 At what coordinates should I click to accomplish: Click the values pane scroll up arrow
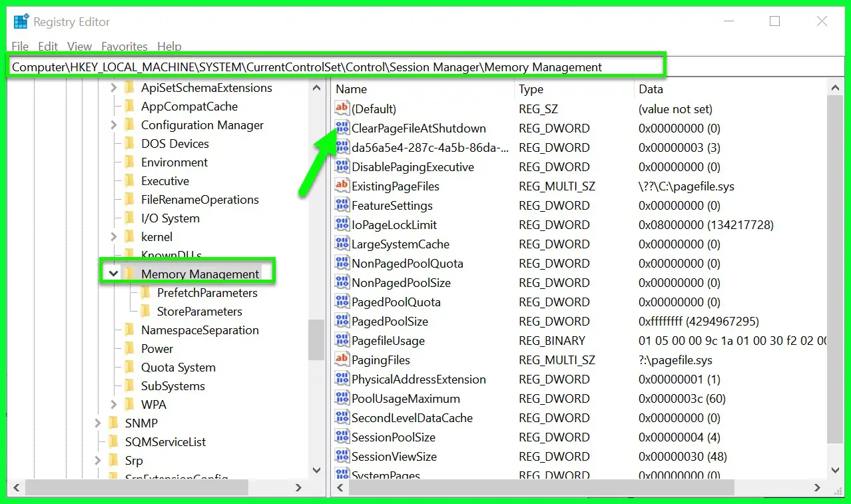[835, 87]
